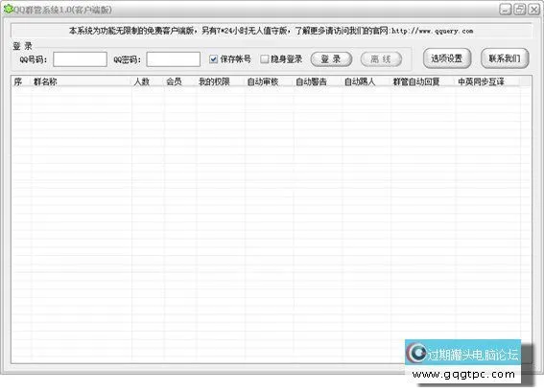Close the QQ群管系统 window
The width and height of the screenshot is (544, 392).
click(x=533, y=10)
